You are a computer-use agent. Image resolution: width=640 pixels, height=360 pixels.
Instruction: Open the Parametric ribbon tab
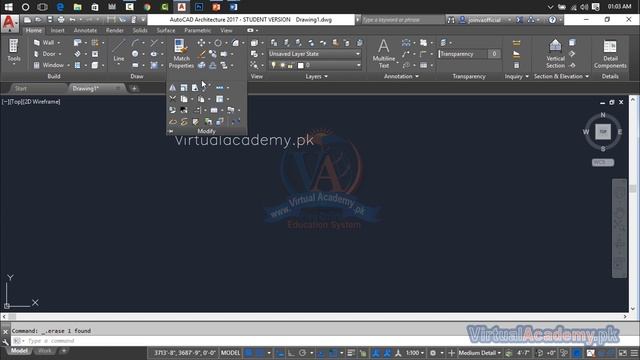pos(198,30)
